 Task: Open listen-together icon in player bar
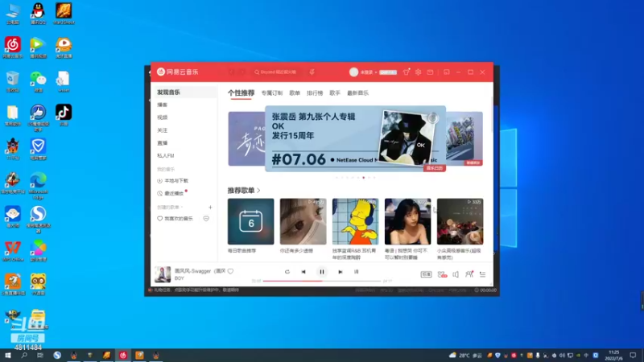469,274
